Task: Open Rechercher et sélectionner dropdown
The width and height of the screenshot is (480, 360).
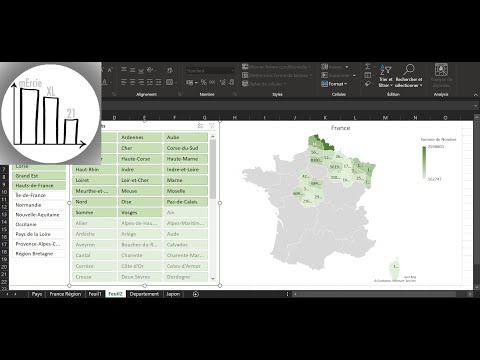Action: pos(409,76)
